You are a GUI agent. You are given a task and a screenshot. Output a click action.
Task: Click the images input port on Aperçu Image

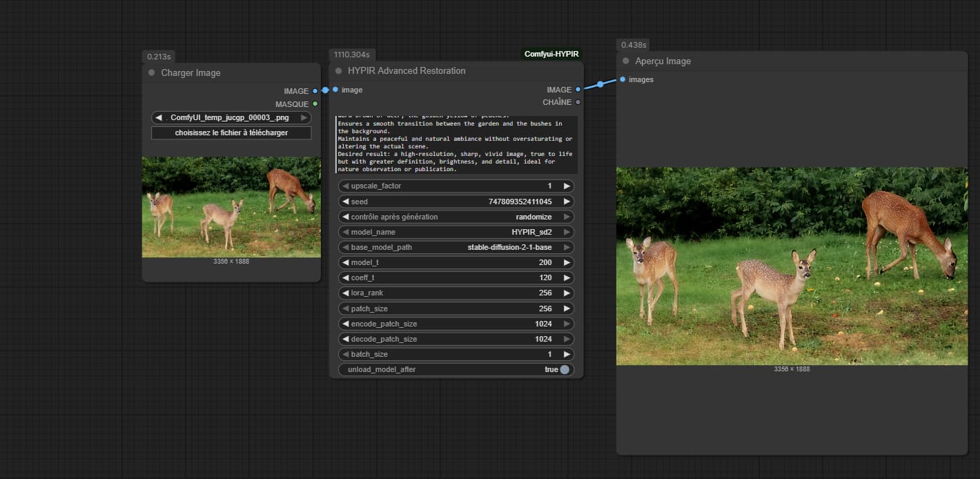point(623,79)
